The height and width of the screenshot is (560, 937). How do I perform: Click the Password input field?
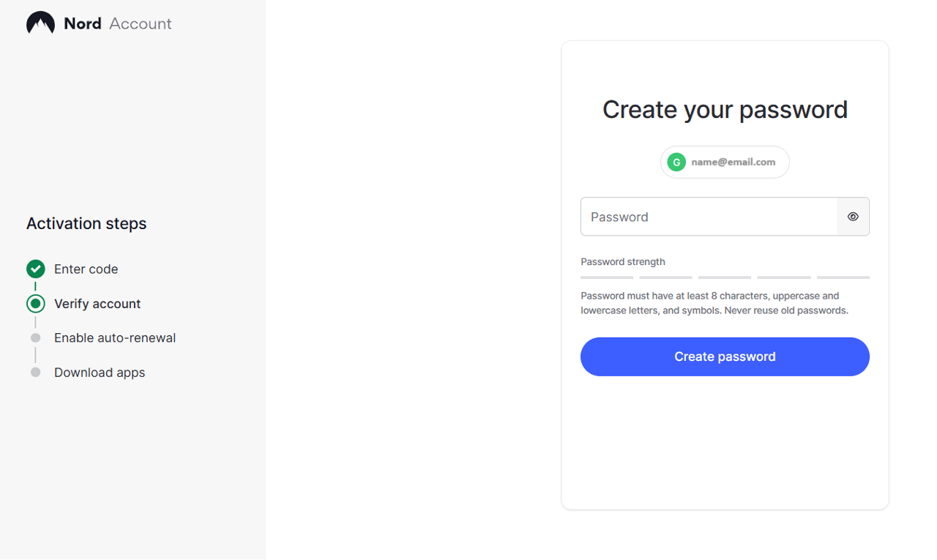709,217
